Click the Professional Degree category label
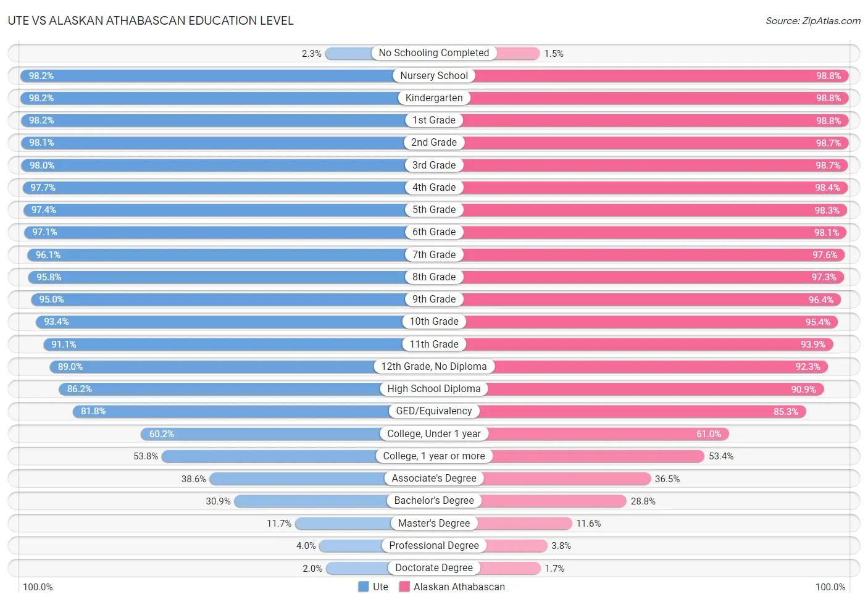868x602 pixels. (434, 545)
